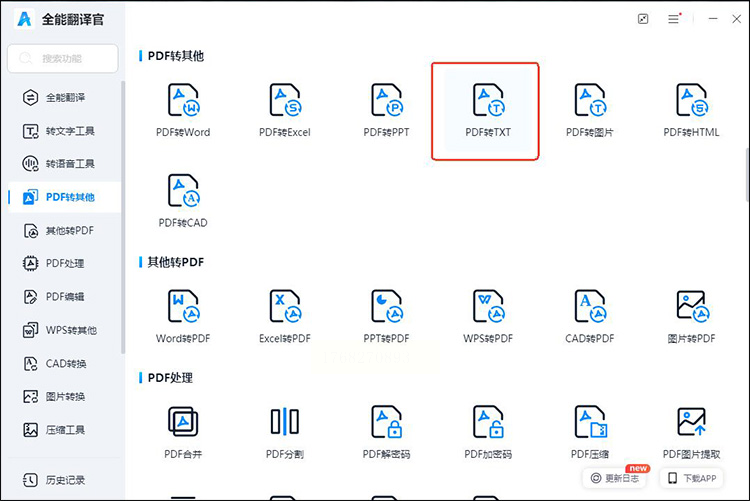Select 压缩工具 from the sidebar
Viewport: 750px width, 501px height.
click(x=64, y=430)
